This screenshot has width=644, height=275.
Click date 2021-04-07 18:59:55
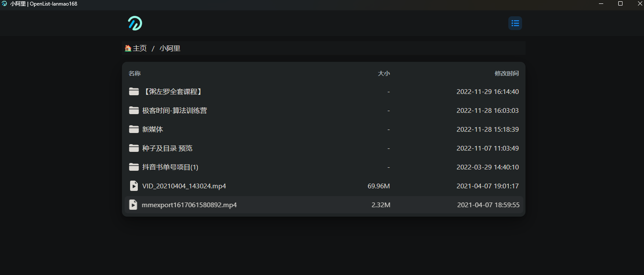click(489, 205)
